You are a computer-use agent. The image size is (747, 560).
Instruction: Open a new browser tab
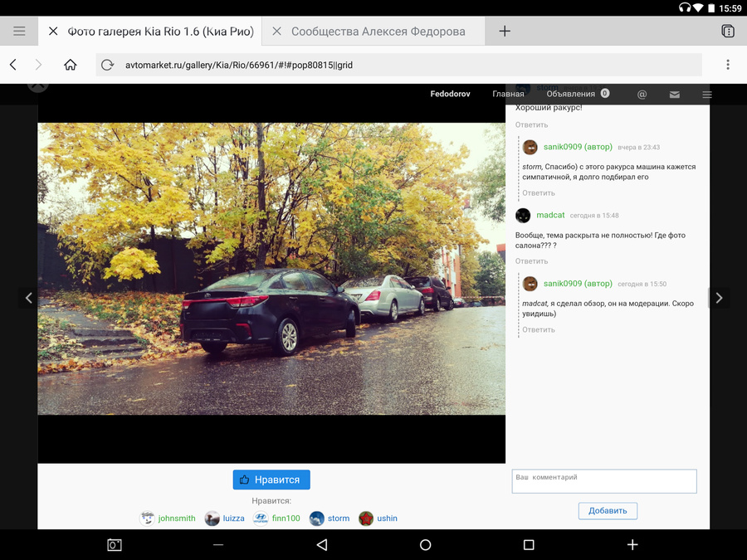pos(505,32)
